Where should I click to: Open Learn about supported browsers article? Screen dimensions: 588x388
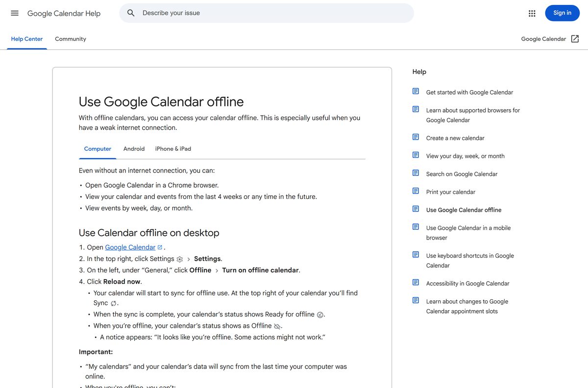pos(473,115)
